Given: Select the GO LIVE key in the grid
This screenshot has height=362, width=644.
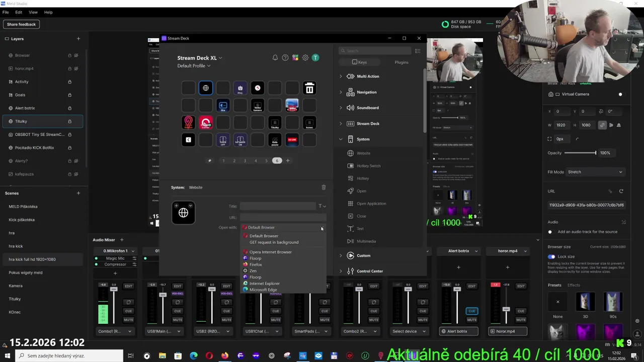Looking at the screenshot, I should (292, 140).
